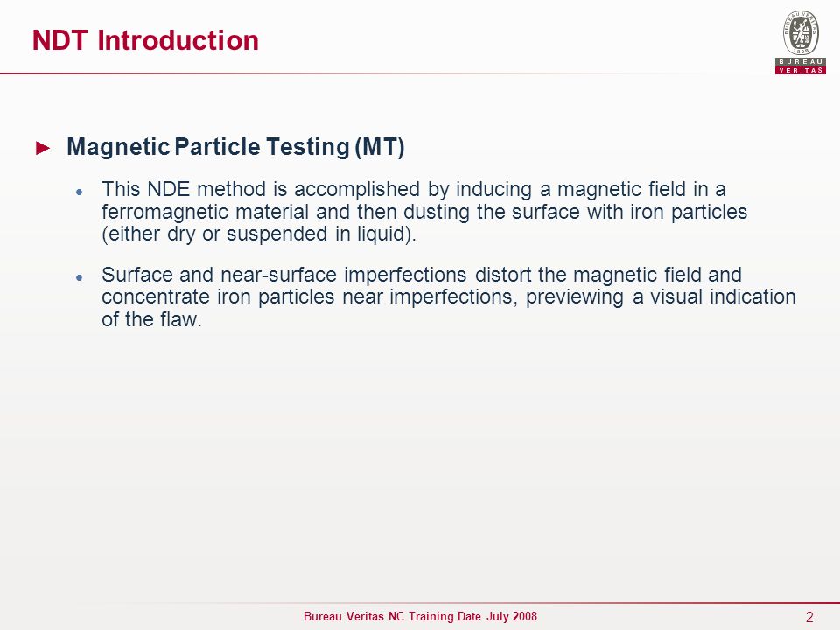Click the round bullet before "Surface and near-surface"
The height and width of the screenshot is (630, 840).
pos(80,277)
